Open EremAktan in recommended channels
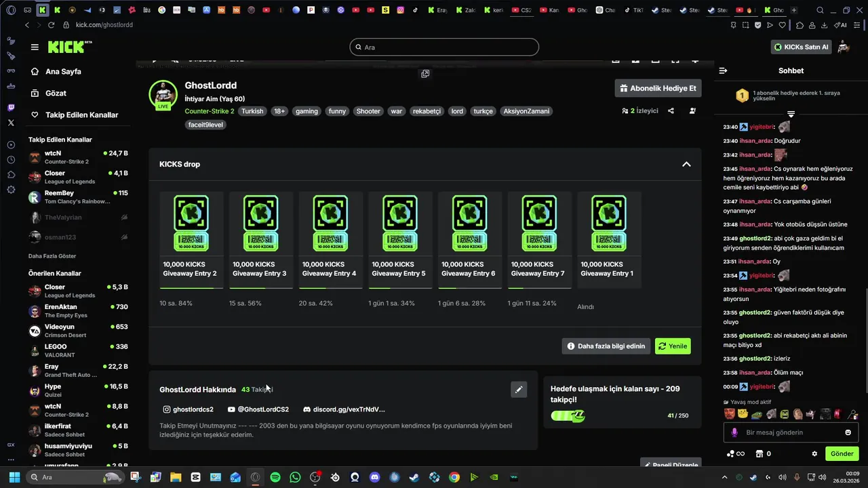The height and width of the screenshot is (488, 868). click(x=78, y=310)
